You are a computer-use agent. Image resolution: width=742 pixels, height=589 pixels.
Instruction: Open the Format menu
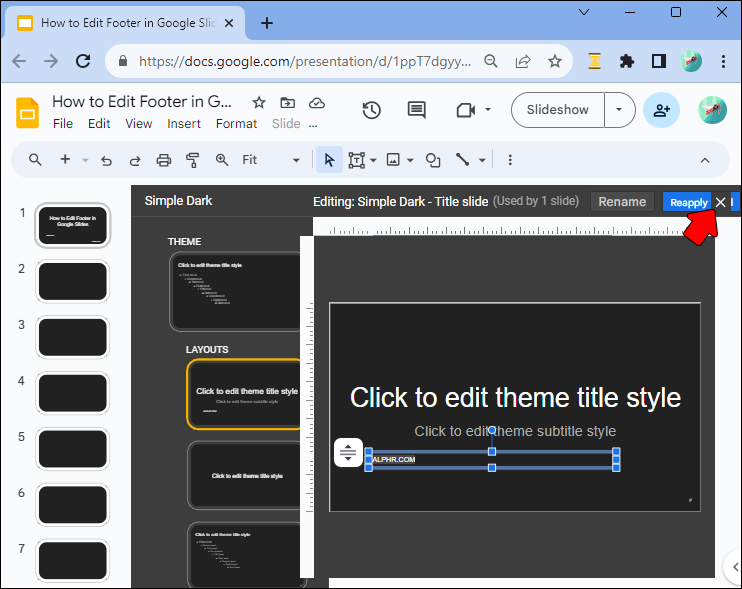click(x=236, y=124)
